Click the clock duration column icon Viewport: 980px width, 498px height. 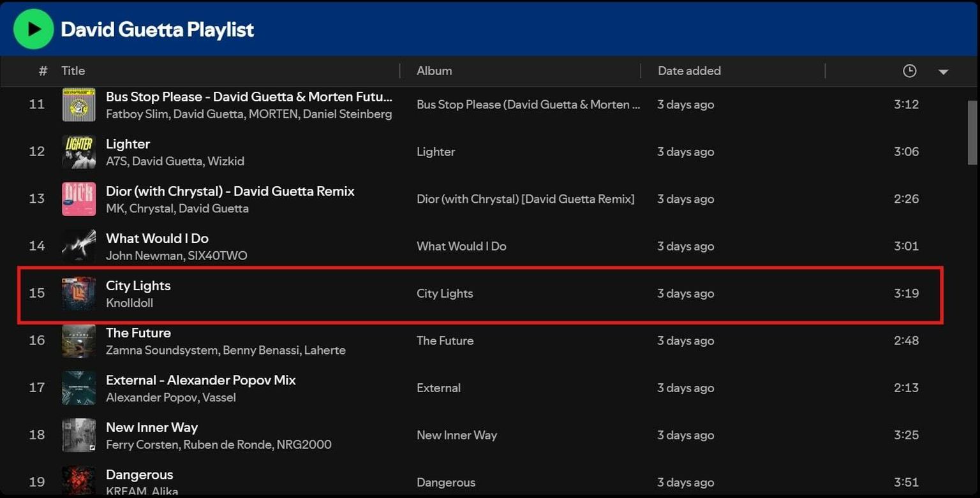point(909,71)
